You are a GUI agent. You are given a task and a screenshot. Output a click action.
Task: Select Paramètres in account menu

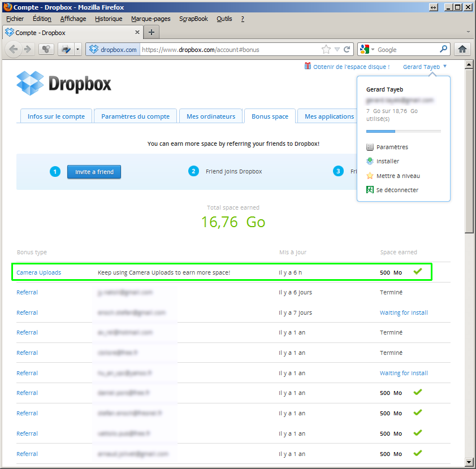392,147
